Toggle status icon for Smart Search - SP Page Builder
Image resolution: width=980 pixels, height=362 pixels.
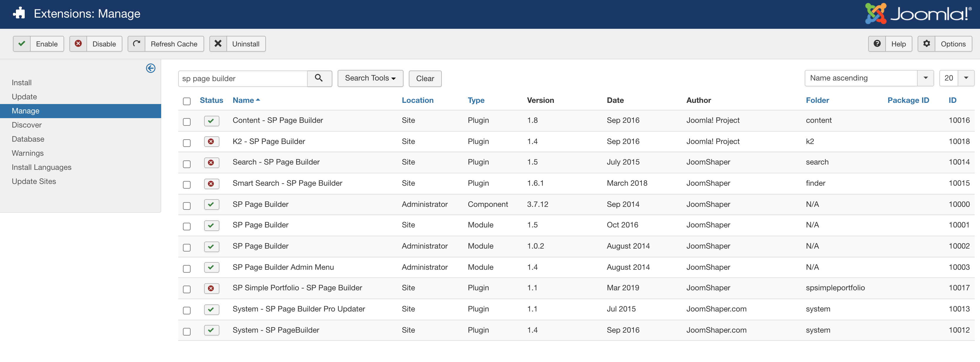pyautogui.click(x=211, y=184)
